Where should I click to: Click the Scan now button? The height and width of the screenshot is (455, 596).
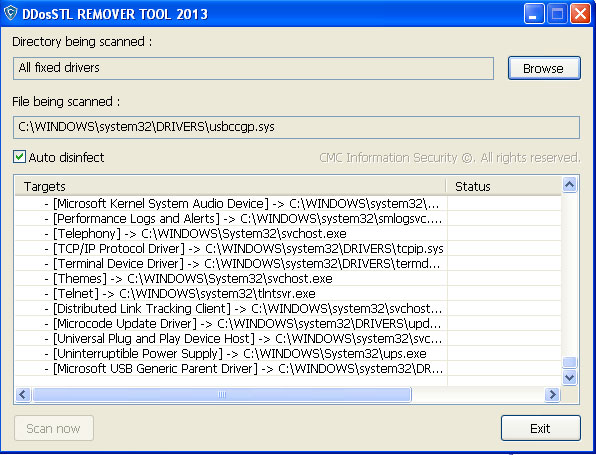(x=54, y=428)
